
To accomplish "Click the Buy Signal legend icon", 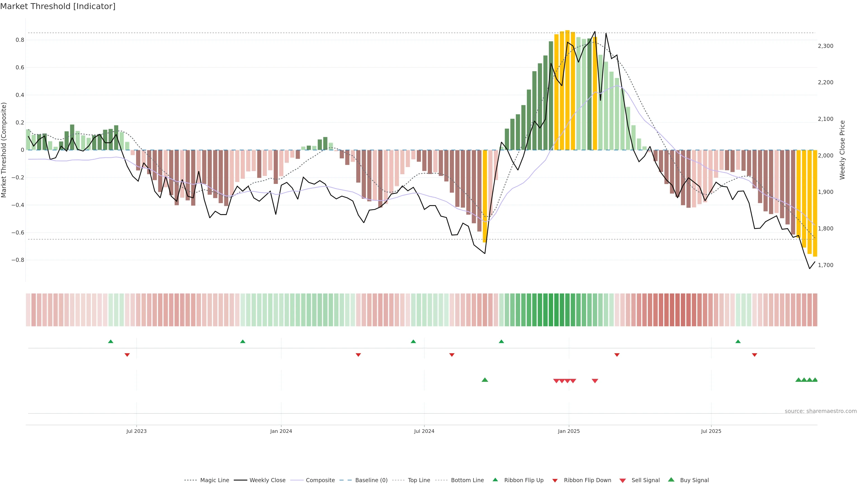I will coord(671,480).
